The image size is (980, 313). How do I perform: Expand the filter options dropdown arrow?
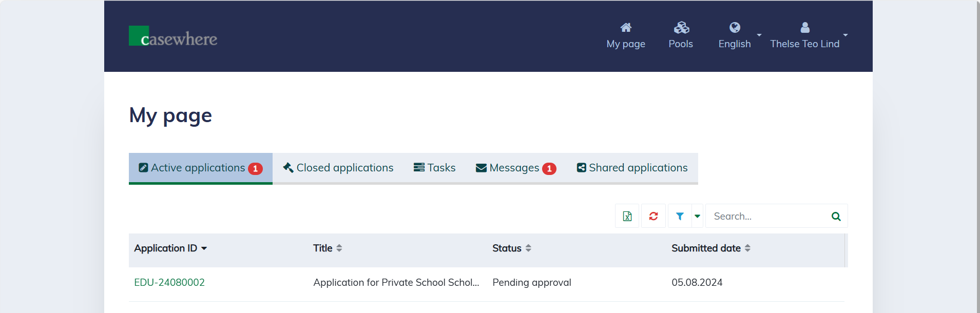pos(697,216)
